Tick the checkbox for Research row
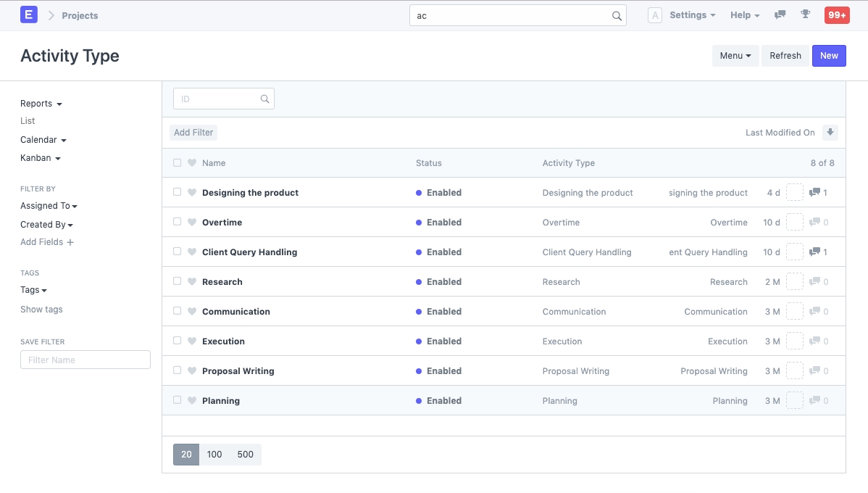The width and height of the screenshot is (868, 493). coord(178,281)
